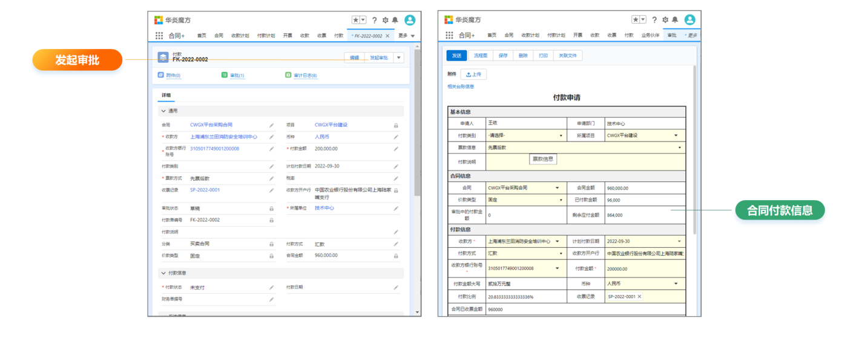Image resolution: width=868 pixels, height=347 pixels.
Task: Open the 票款信息 先票后款 dropdown
Action: pyautogui.click(x=585, y=148)
